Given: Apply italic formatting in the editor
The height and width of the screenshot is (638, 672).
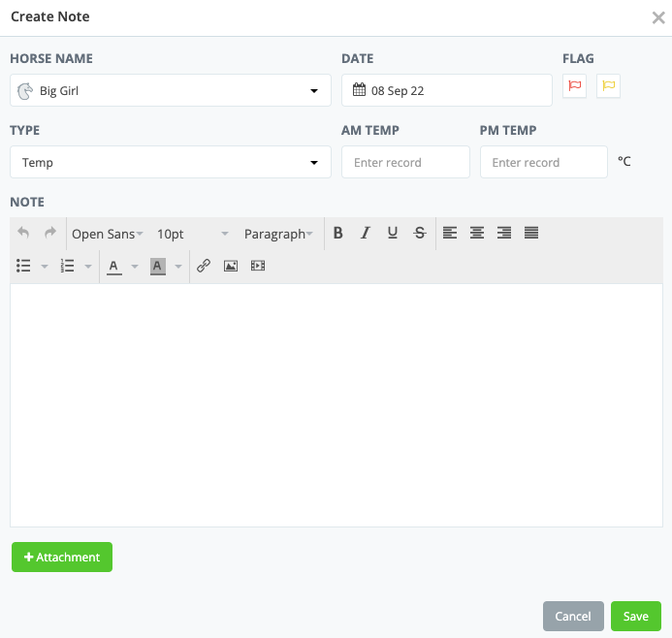Looking at the screenshot, I should coord(366,233).
